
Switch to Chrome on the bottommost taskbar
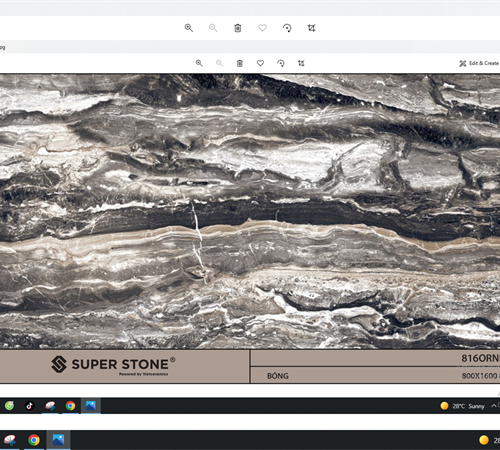pos(34,440)
